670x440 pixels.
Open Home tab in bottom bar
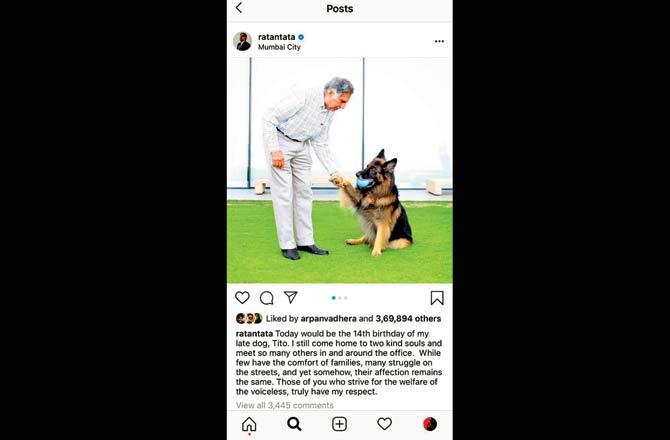pyautogui.click(x=249, y=424)
